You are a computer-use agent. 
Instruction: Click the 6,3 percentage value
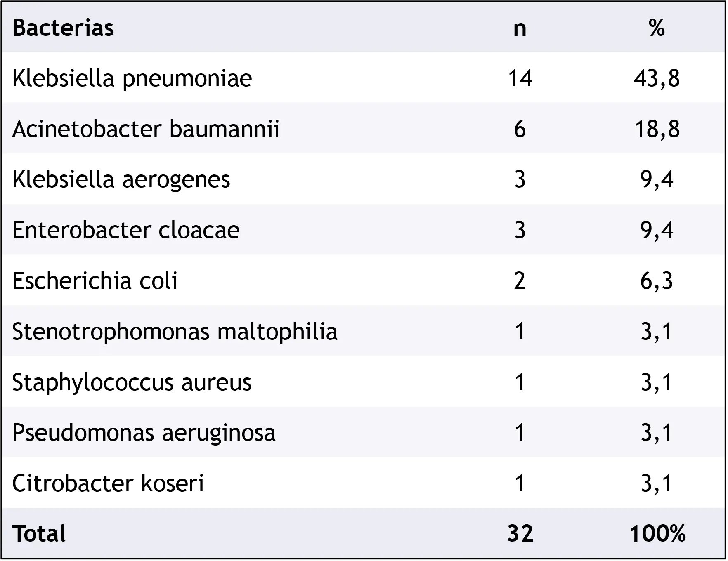click(x=657, y=281)
